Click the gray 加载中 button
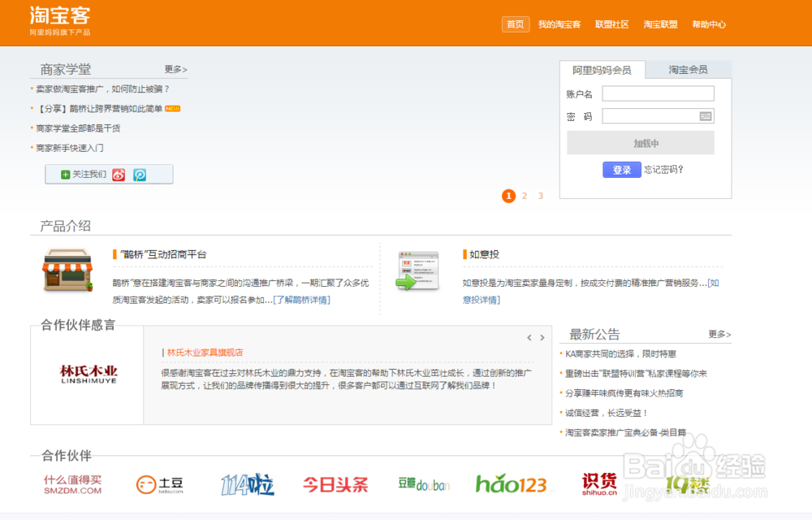This screenshot has width=812, height=520. 641,143
